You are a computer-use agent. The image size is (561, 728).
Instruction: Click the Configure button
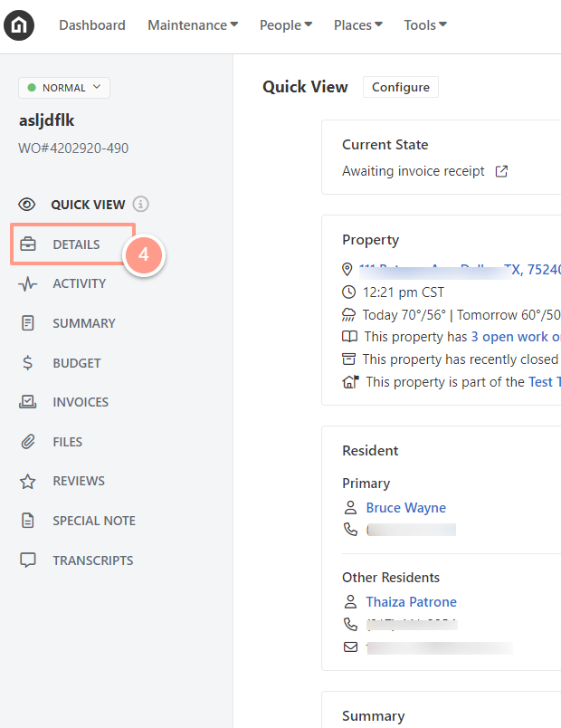401,87
